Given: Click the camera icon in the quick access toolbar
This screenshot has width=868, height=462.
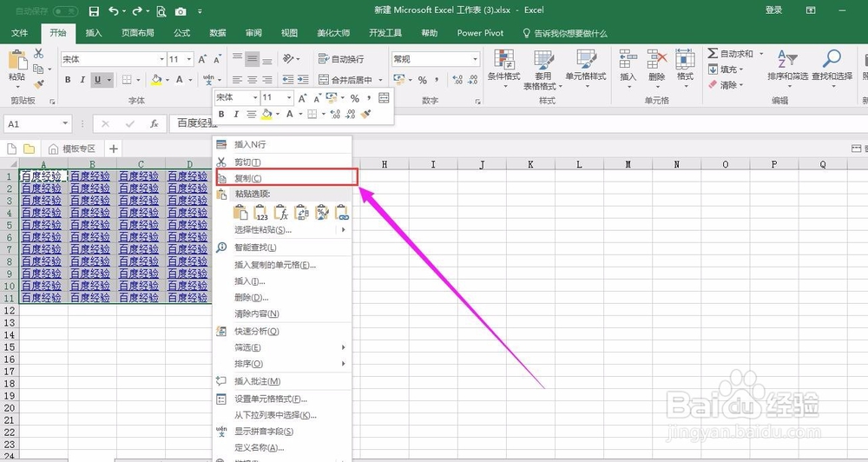Looking at the screenshot, I should click(181, 11).
